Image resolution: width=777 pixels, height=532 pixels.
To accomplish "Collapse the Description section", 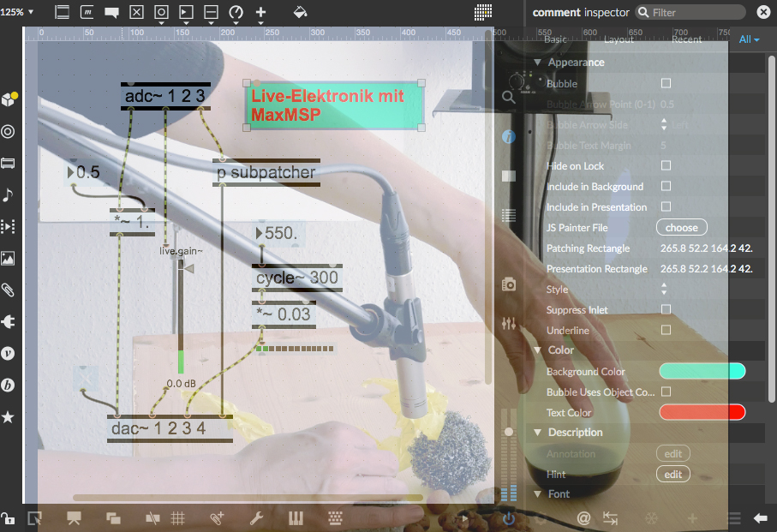I will (x=538, y=433).
